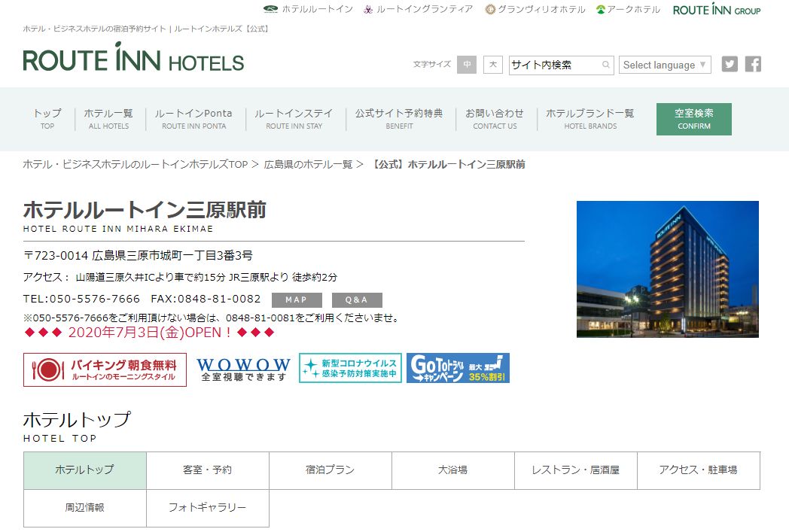
Task: Click the 2020年7月3日(金)OPEN notice
Action: click(x=150, y=333)
